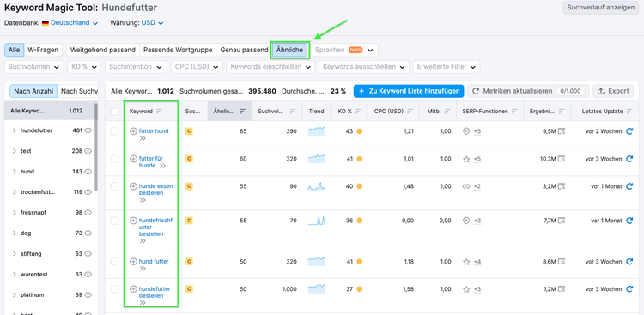Click the sidebar group list scrollbar
Viewport: 644px width, 315px height.
coord(96,147)
